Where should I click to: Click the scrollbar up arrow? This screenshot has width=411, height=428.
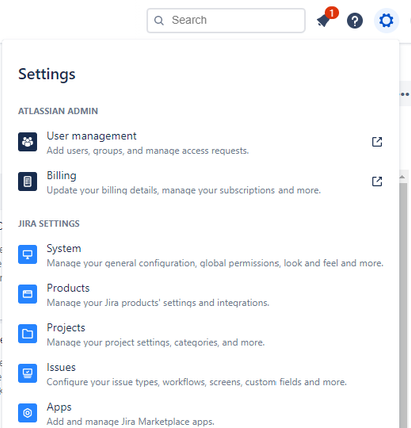tap(403, 177)
